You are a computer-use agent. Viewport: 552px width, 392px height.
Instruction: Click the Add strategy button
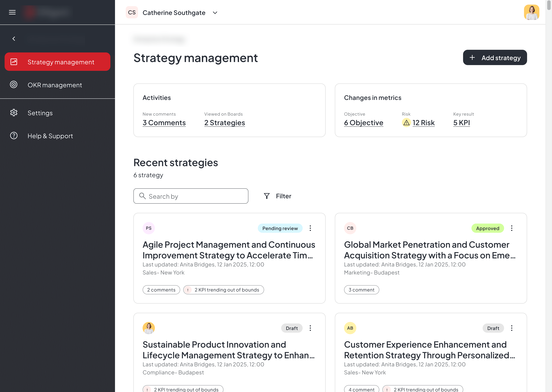click(x=495, y=57)
